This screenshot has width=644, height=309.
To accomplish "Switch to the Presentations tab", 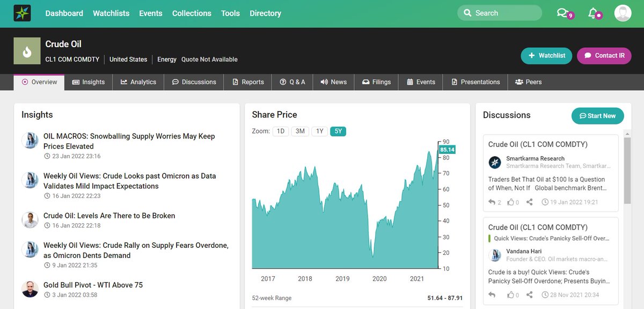I will pyautogui.click(x=476, y=82).
